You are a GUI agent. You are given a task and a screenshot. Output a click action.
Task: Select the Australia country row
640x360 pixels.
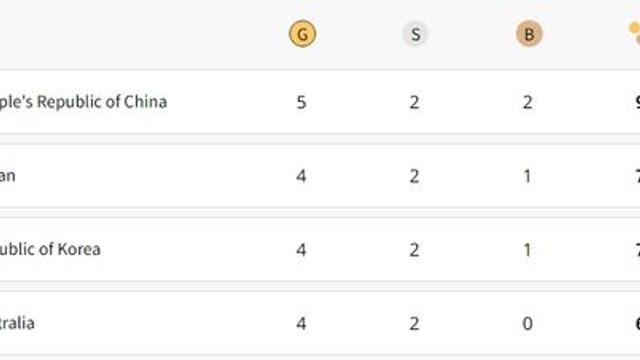320,323
